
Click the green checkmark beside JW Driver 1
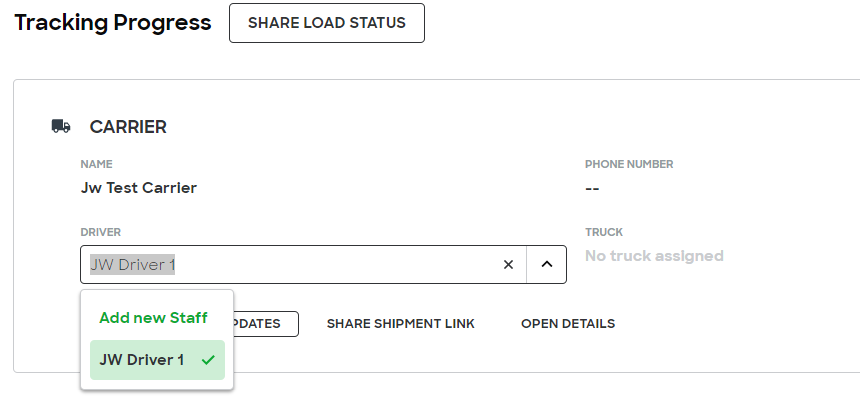click(208, 361)
